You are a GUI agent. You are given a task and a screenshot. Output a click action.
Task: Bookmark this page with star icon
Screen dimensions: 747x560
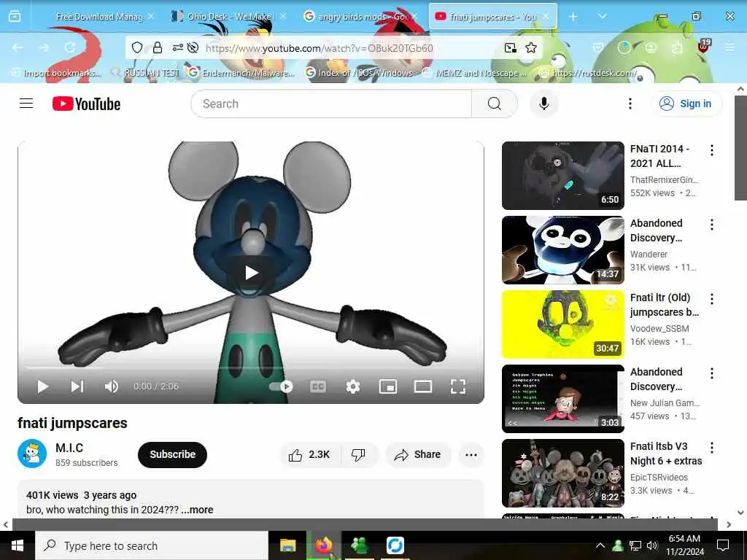pyautogui.click(x=531, y=47)
